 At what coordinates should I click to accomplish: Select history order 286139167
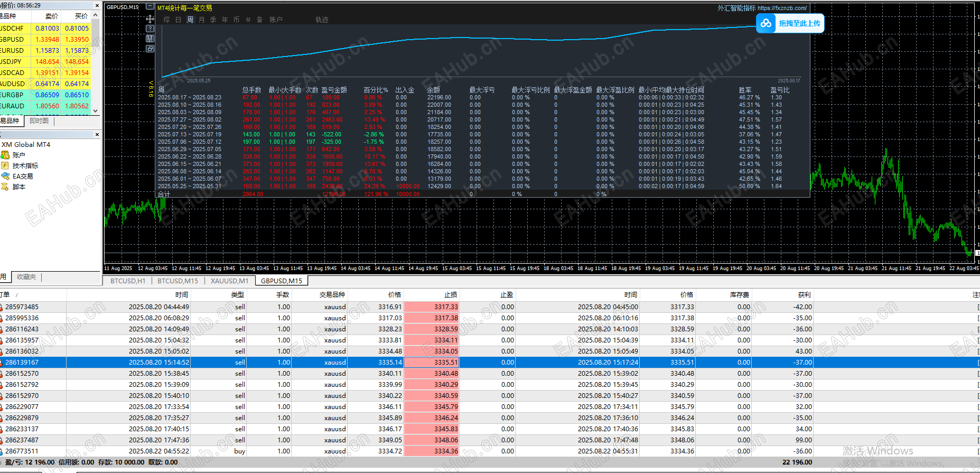point(490,363)
